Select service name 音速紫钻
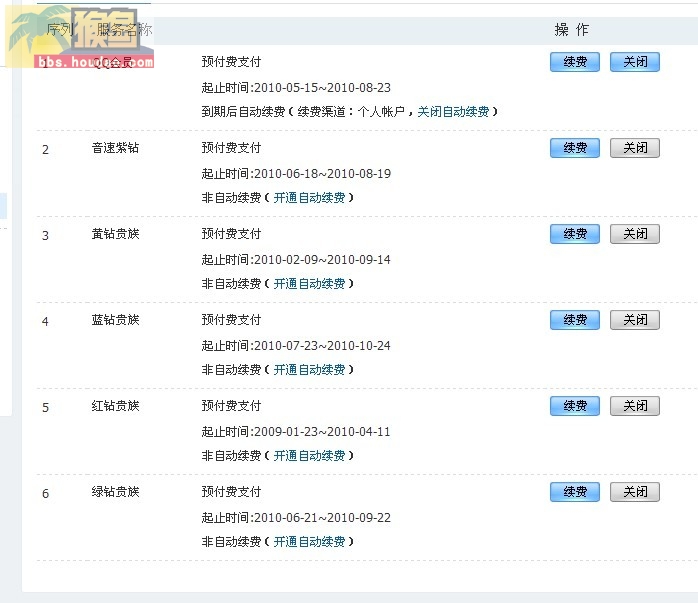 click(x=115, y=148)
